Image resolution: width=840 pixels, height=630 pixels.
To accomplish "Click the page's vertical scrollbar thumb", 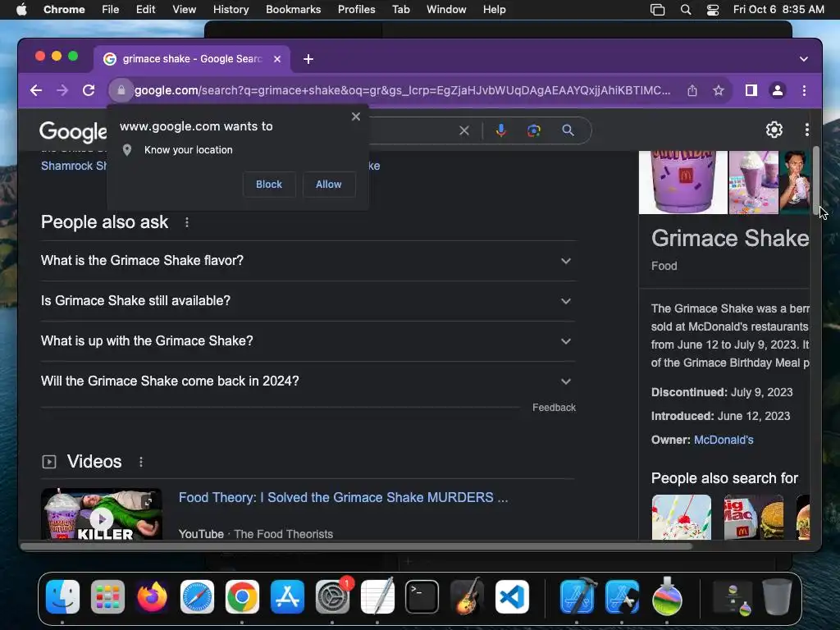I will (815, 180).
